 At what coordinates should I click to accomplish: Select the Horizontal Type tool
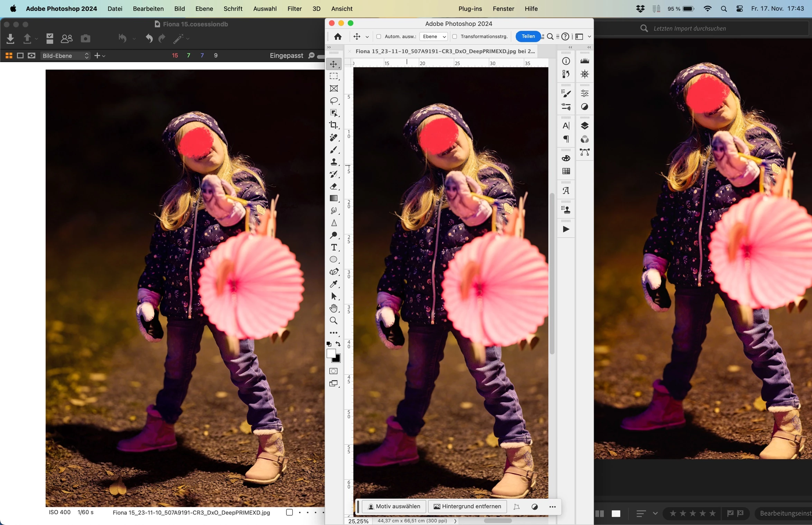click(334, 247)
